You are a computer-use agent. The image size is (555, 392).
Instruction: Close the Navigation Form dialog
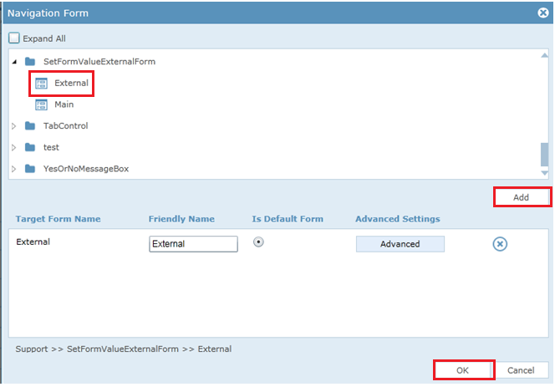[543, 13]
